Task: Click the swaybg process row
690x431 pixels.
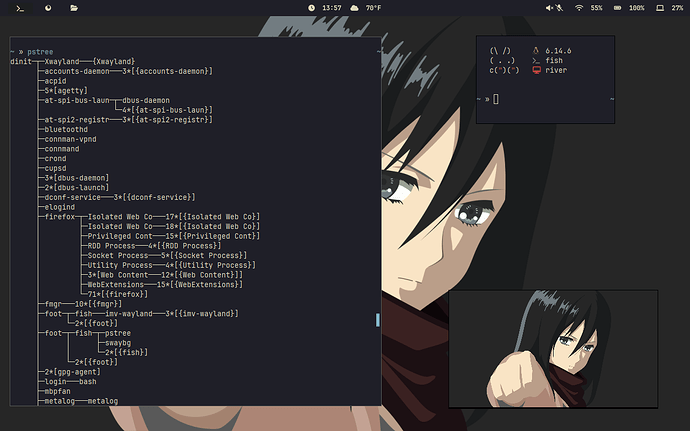Action: coord(117,343)
